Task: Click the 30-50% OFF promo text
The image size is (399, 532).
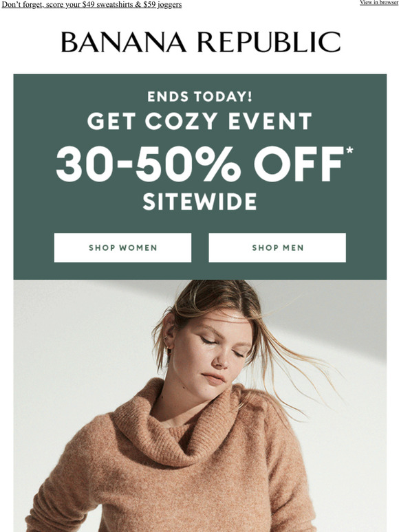Action: pyautogui.click(x=199, y=164)
